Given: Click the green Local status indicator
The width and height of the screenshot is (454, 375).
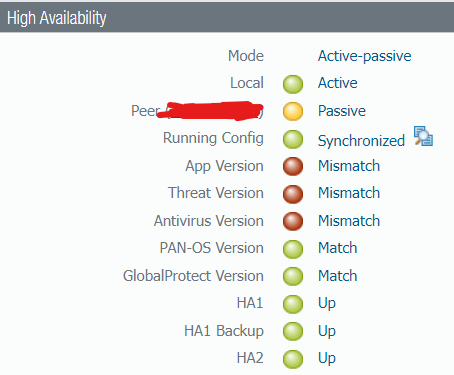Looking at the screenshot, I should pyautogui.click(x=293, y=84).
